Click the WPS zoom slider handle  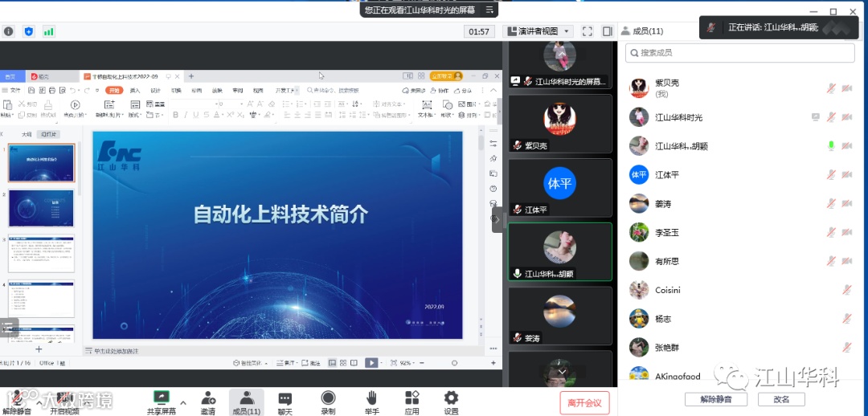[x=454, y=363]
